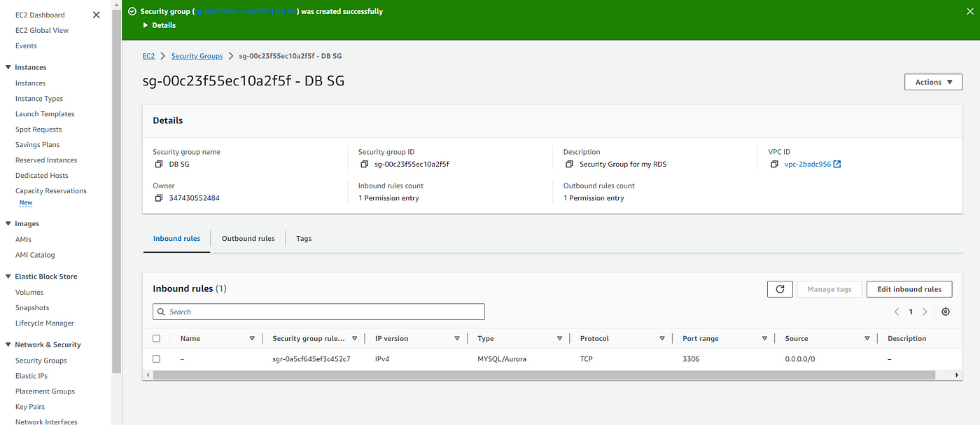Select all inbound rules checkbox in header

pos(156,338)
